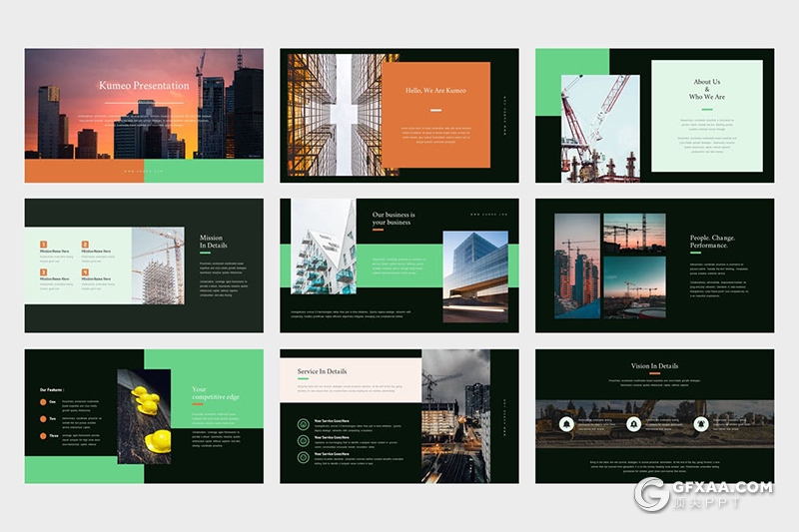Click the Service In Details title

tap(323, 371)
